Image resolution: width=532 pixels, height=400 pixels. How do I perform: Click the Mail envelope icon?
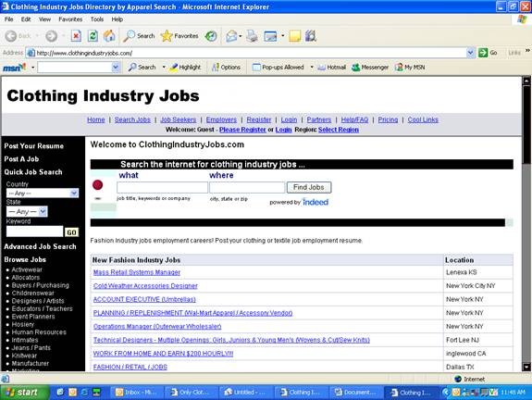tap(231, 36)
